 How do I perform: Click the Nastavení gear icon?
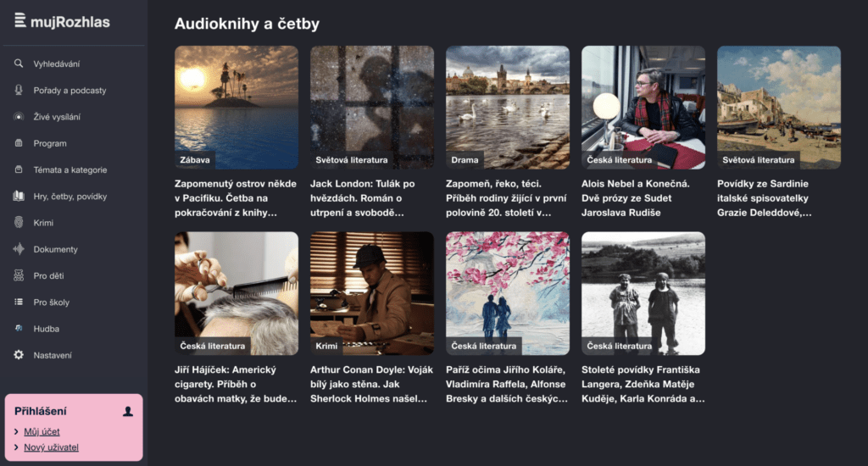click(19, 355)
